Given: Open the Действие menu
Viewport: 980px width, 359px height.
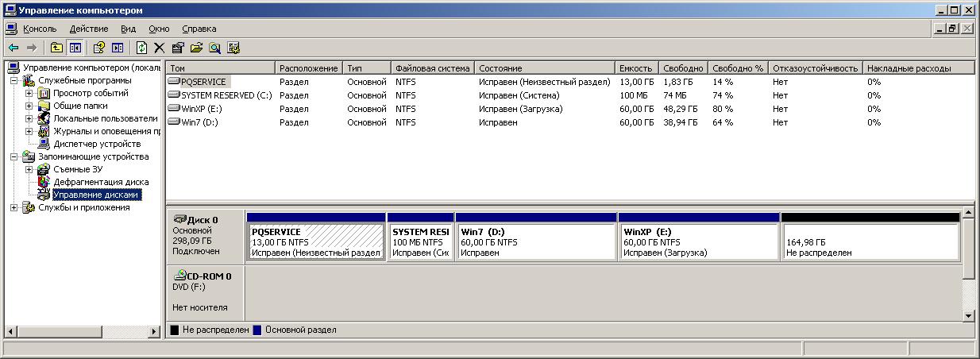Looking at the screenshot, I should pyautogui.click(x=88, y=29).
